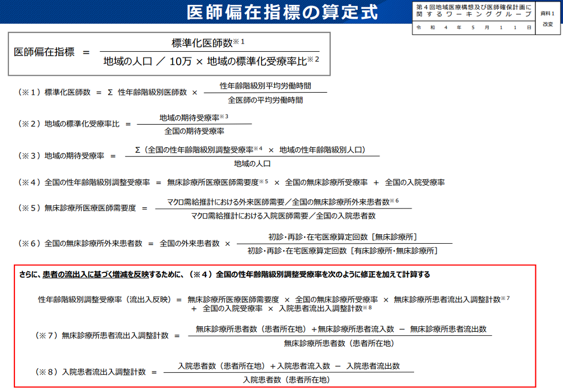
Task: Click the 医師偏在指標 label in the boxed formula
Action: point(44,52)
